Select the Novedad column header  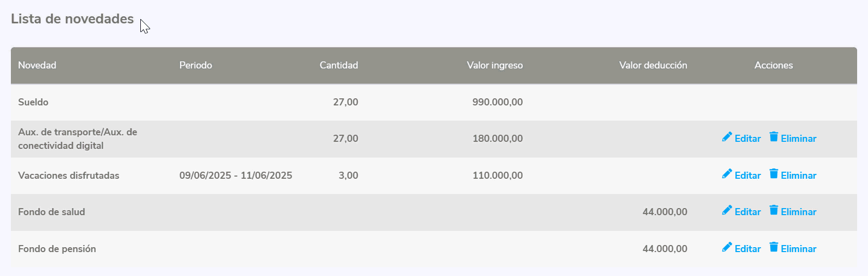click(x=37, y=65)
